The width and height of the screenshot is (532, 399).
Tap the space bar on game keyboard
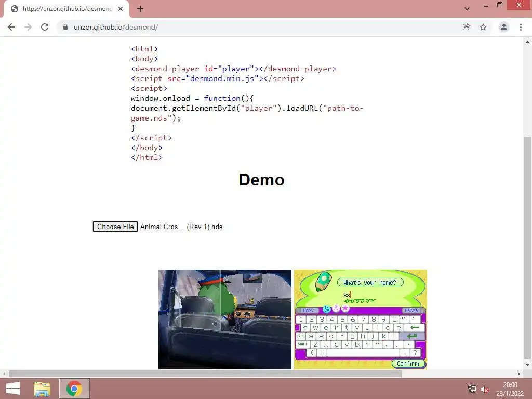tap(363, 353)
